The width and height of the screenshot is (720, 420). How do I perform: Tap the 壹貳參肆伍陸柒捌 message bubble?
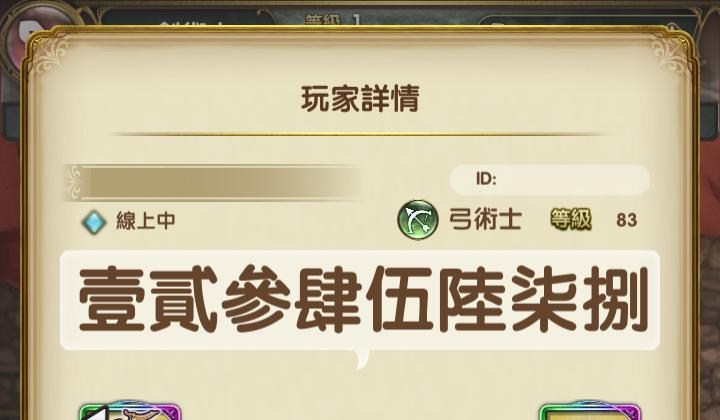coord(360,300)
